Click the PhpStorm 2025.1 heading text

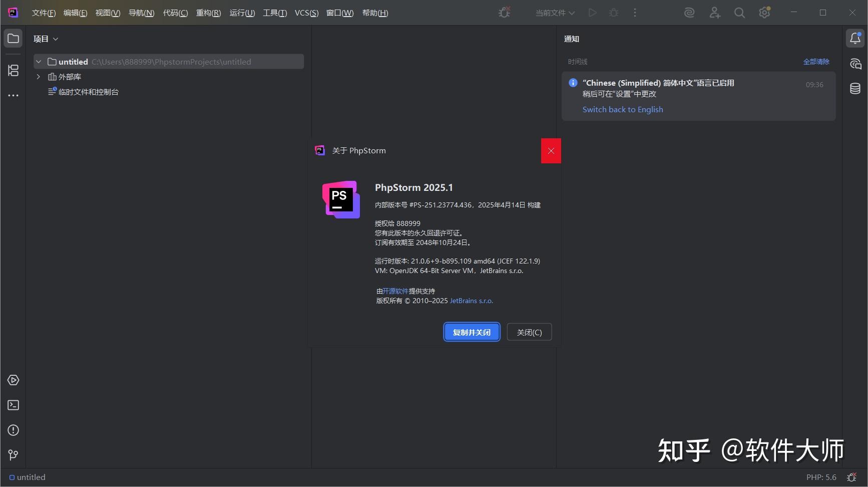(x=414, y=187)
